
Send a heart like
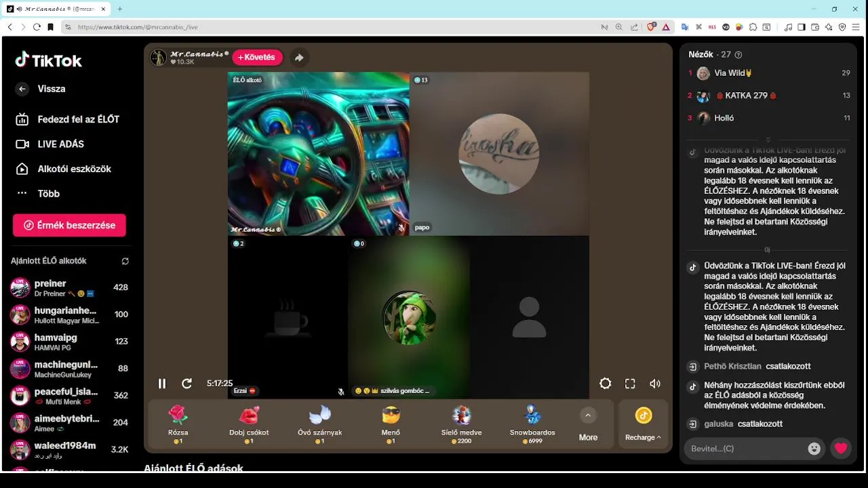click(x=841, y=449)
